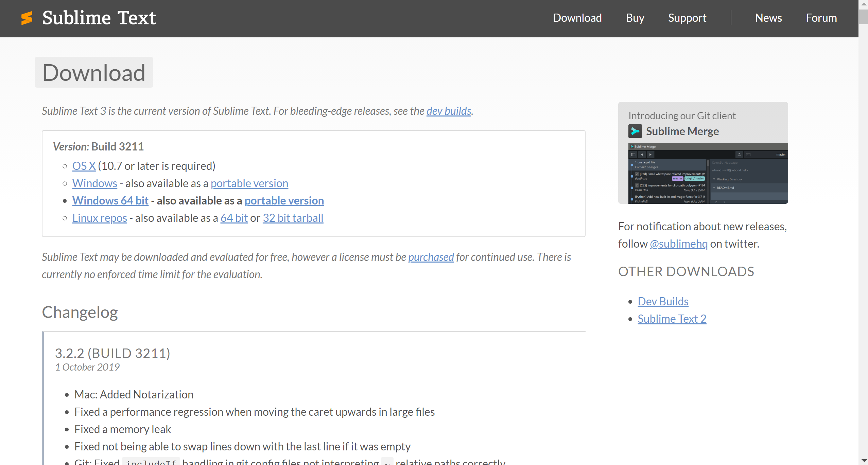Click the Sublime Merge app icon
Viewport: 868px width, 465px height.
[x=635, y=131]
